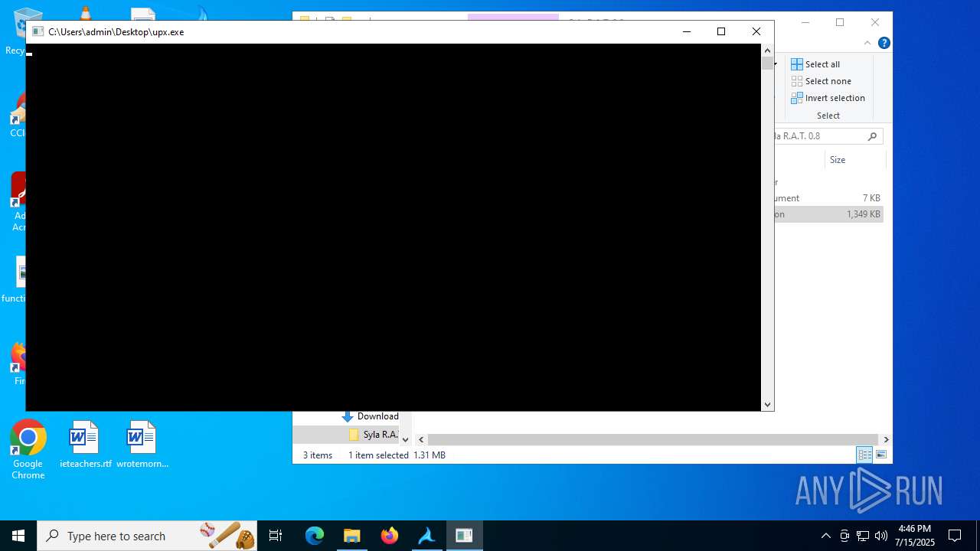
Task: Select the 7 KB file row
Action: coord(829,198)
